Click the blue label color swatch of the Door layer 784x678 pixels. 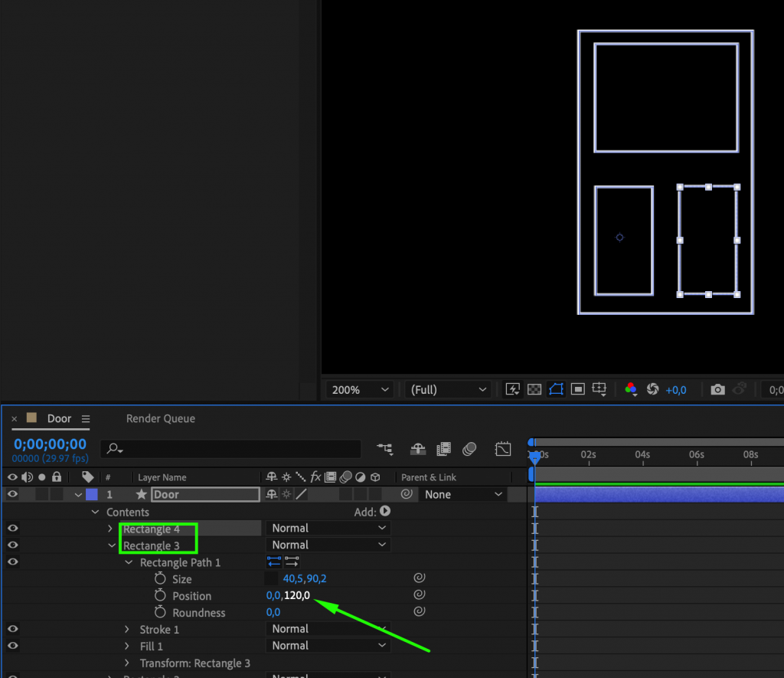pyautogui.click(x=92, y=493)
